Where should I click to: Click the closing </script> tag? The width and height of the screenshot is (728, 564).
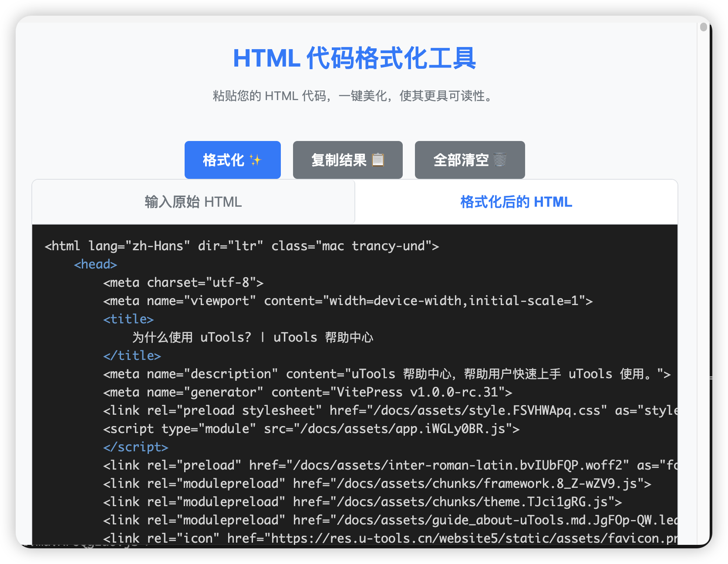[135, 447]
